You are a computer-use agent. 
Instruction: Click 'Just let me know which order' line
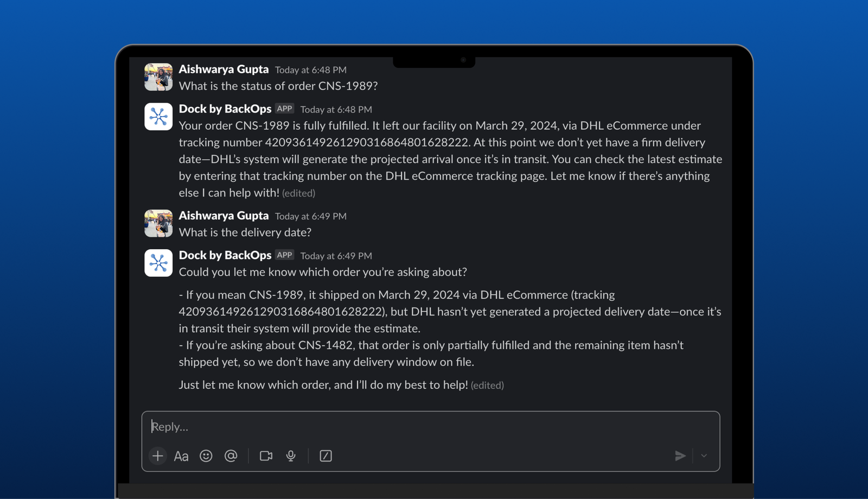click(323, 385)
